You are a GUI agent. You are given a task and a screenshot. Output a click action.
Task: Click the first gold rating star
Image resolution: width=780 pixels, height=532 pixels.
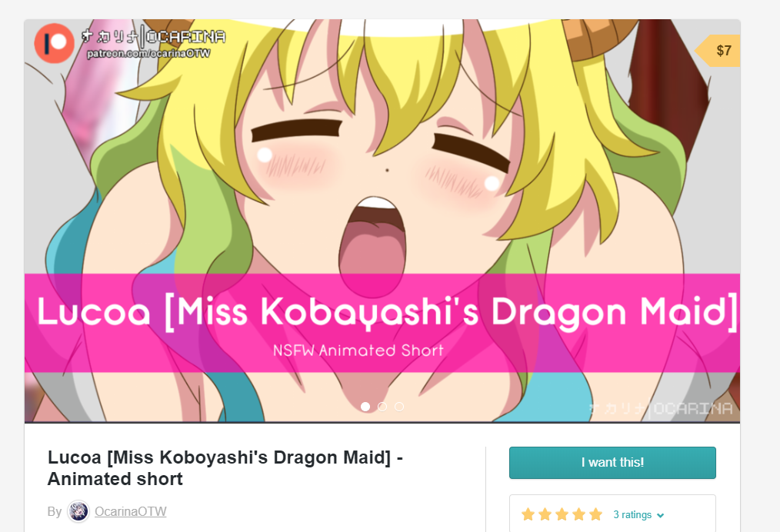coord(528,514)
